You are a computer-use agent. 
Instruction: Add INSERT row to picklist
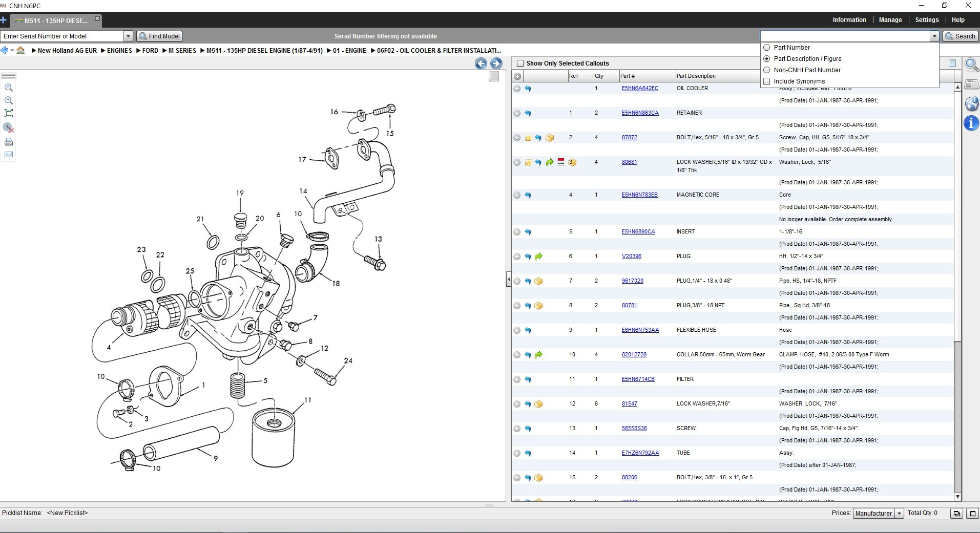pyautogui.click(x=517, y=232)
